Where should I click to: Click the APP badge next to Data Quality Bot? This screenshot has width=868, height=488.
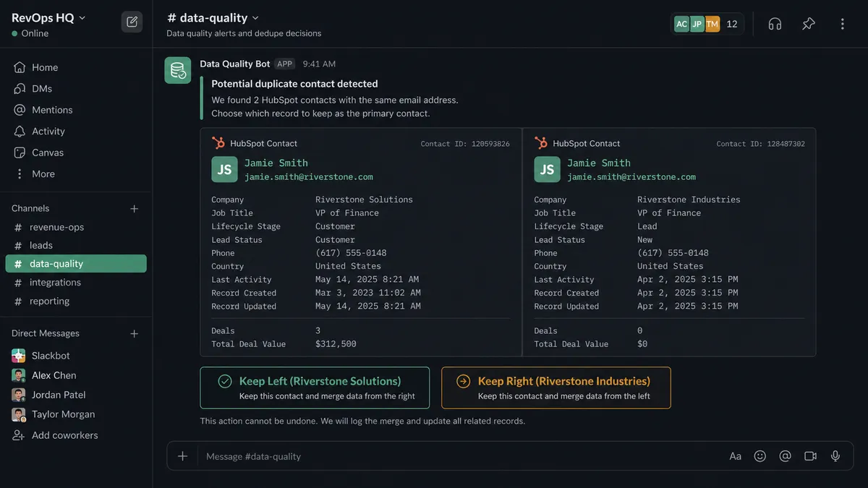tap(285, 64)
